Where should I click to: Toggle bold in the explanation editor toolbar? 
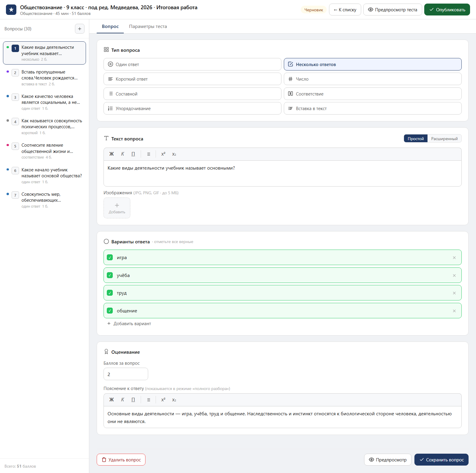(x=112, y=400)
